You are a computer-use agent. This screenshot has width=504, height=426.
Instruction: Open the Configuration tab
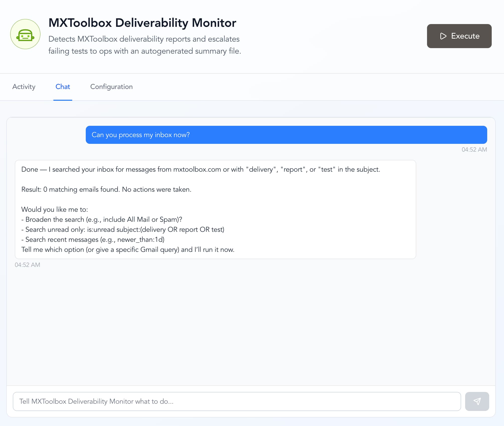click(x=111, y=87)
